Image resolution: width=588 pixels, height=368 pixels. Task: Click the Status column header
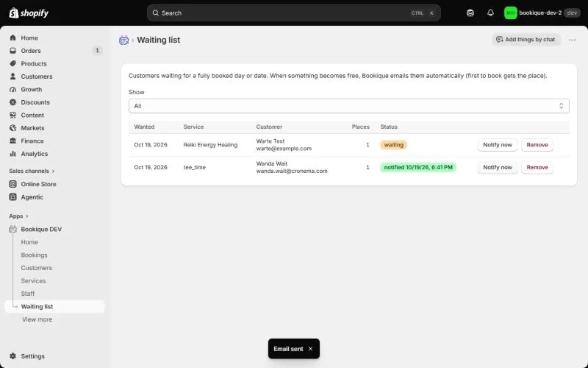pyautogui.click(x=389, y=127)
